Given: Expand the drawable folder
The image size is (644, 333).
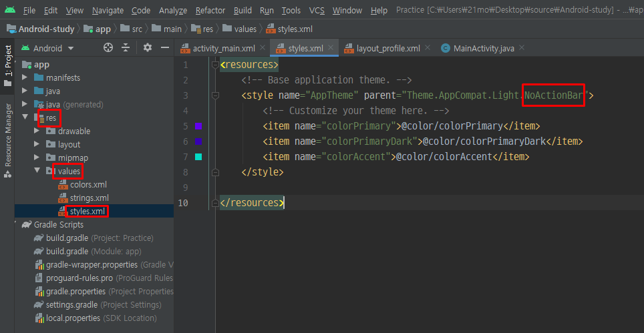Looking at the screenshot, I should (37, 131).
